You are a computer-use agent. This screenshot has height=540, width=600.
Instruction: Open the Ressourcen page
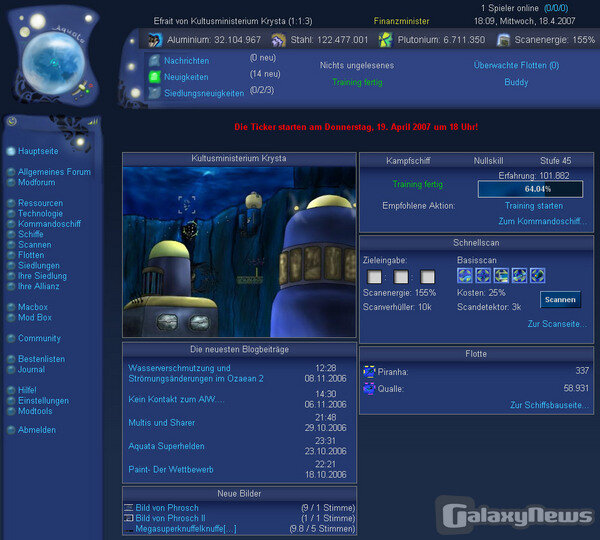click(41, 203)
